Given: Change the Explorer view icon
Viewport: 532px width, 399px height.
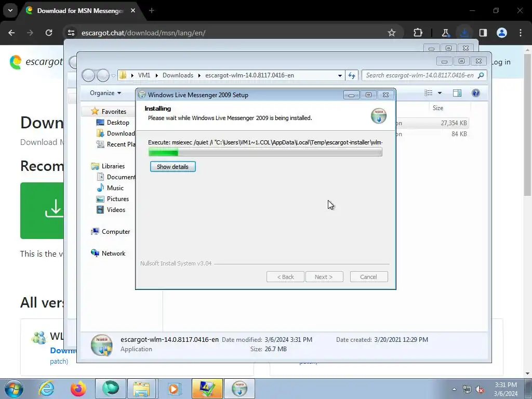Looking at the screenshot, I should (429, 93).
